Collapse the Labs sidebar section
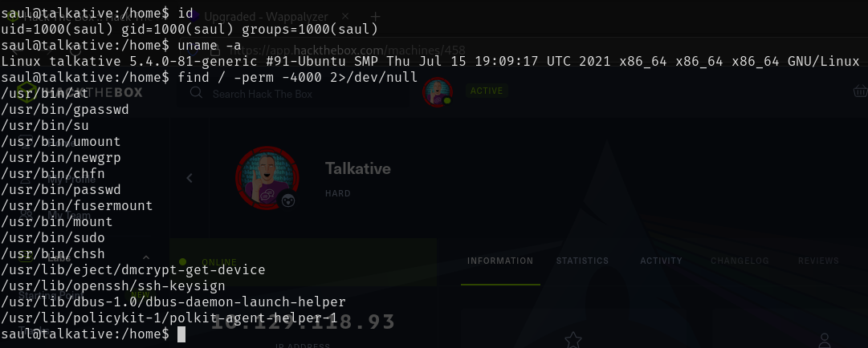Viewport: 868px width, 348px height. 146,257
